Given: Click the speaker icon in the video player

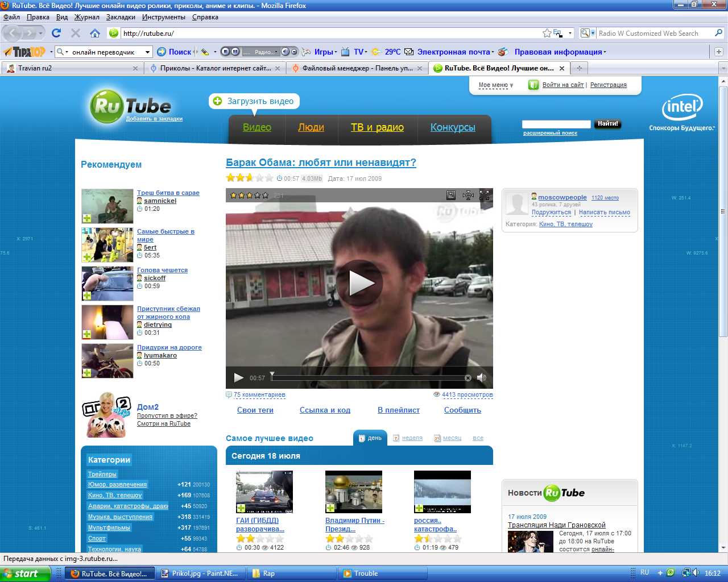Looking at the screenshot, I should coord(481,378).
